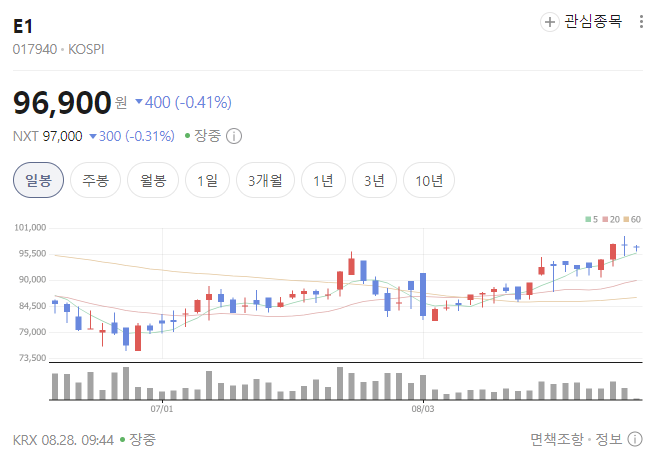
Task: Show the 1일 chart period
Action: pyautogui.click(x=208, y=180)
